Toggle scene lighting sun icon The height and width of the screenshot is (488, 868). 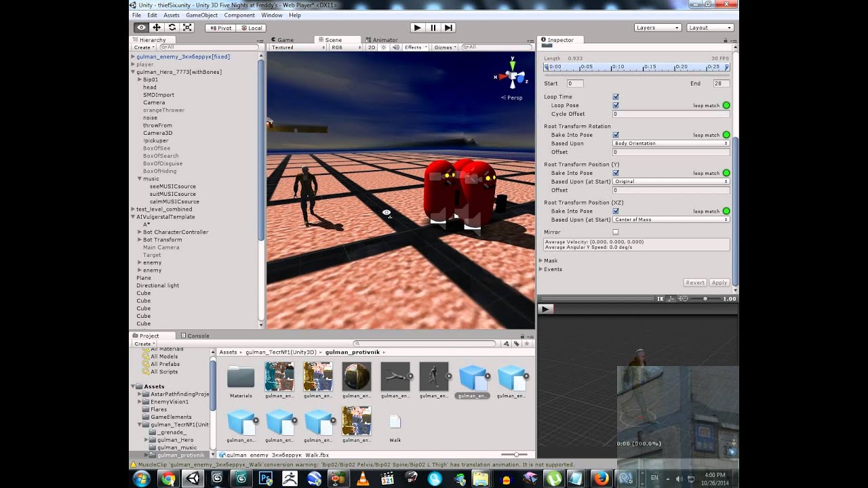click(x=384, y=47)
